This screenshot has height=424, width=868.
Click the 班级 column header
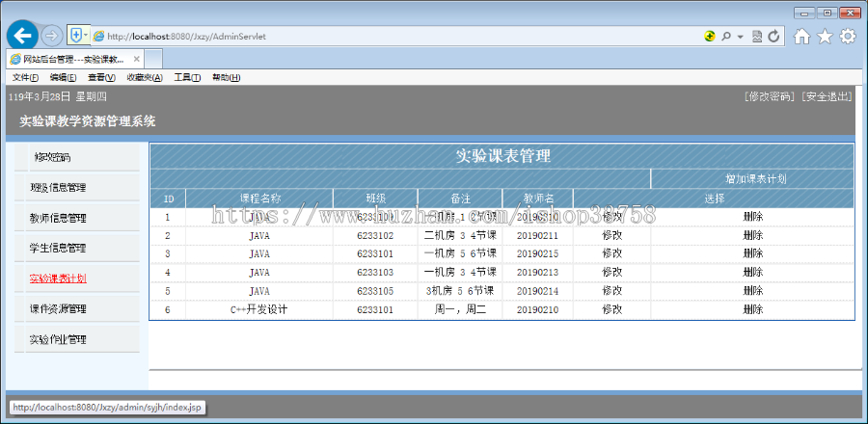pyautogui.click(x=375, y=199)
